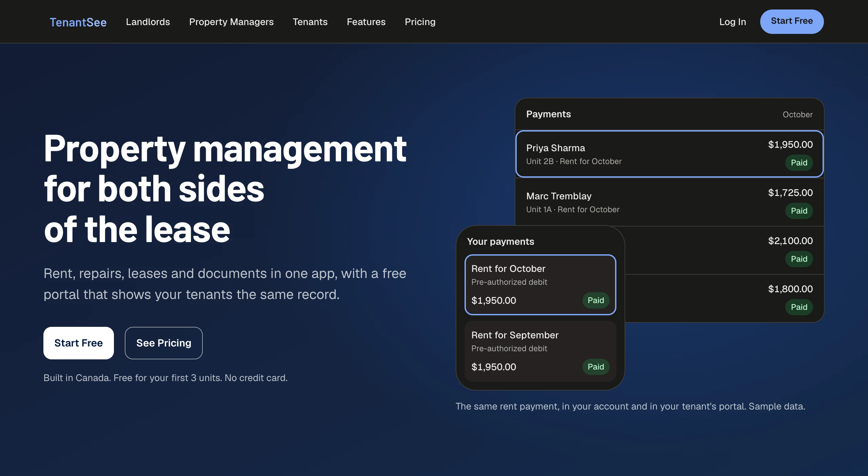The image size is (868, 476).
Task: Click the Paid badge under $2,100.00
Action: [x=799, y=259]
